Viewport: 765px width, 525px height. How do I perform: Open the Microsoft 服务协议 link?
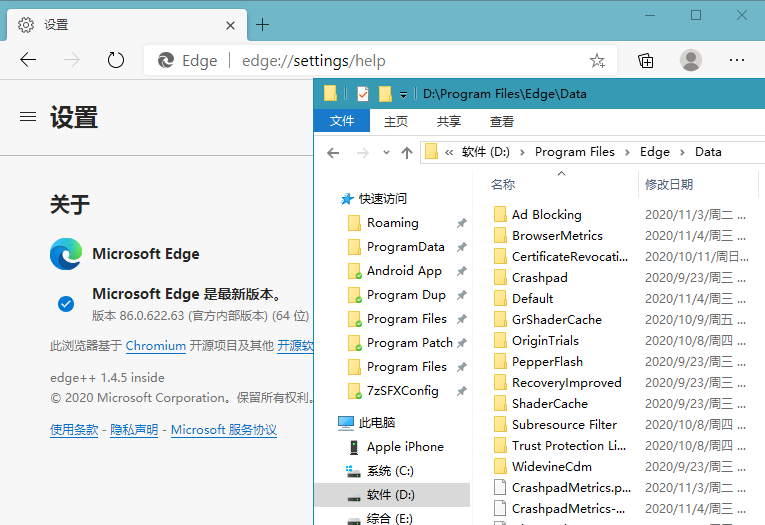click(224, 430)
